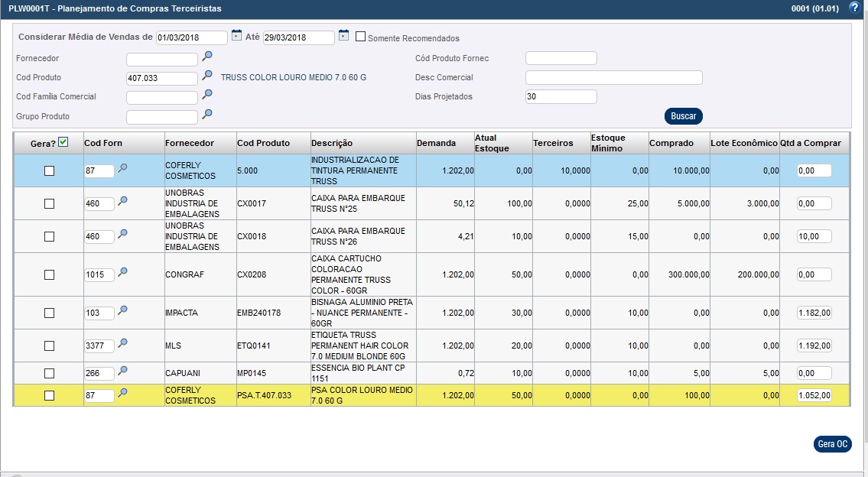Toggle the Gera? select-all header checkbox
868x477 pixels.
tap(63, 142)
